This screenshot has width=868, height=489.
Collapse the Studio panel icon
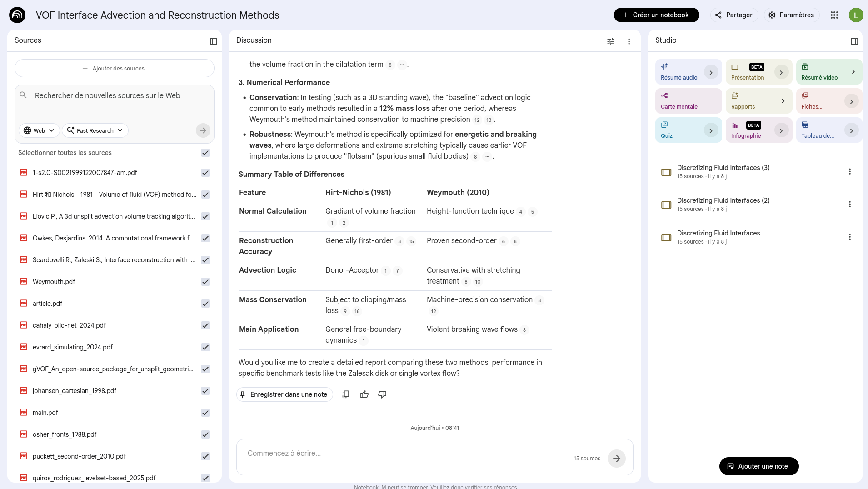854,41
